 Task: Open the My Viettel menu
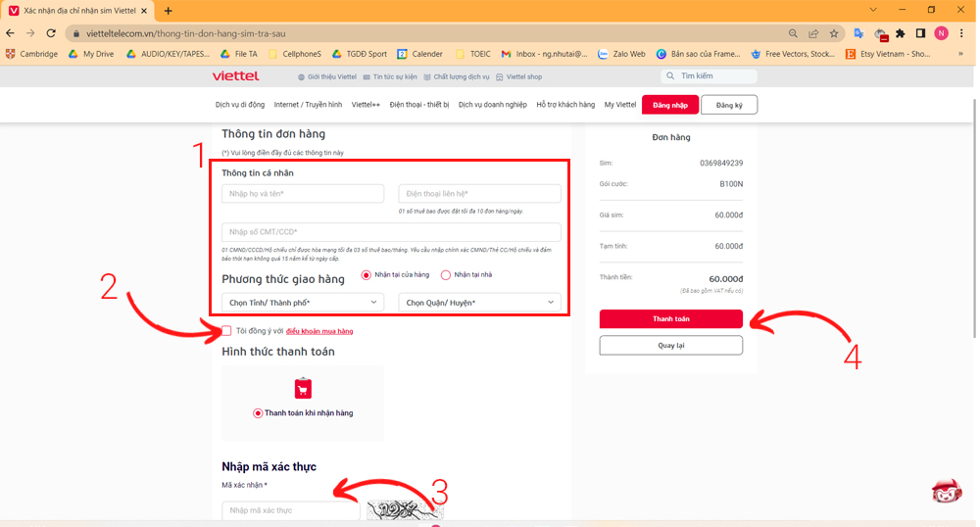(620, 105)
